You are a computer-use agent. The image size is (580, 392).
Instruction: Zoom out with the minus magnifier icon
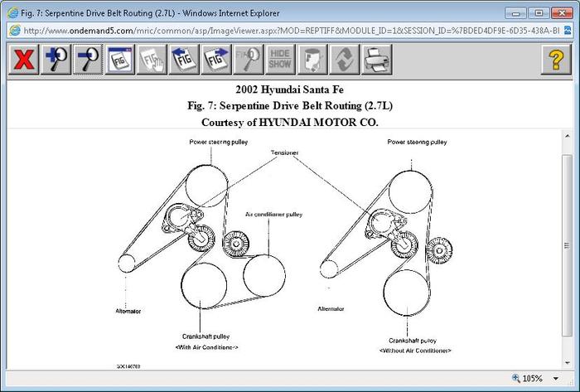(x=88, y=59)
